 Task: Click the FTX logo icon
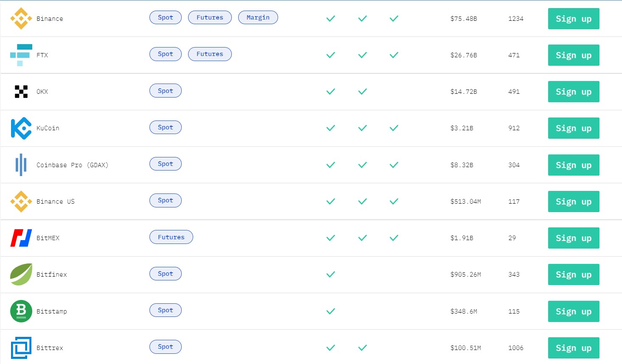(x=21, y=55)
